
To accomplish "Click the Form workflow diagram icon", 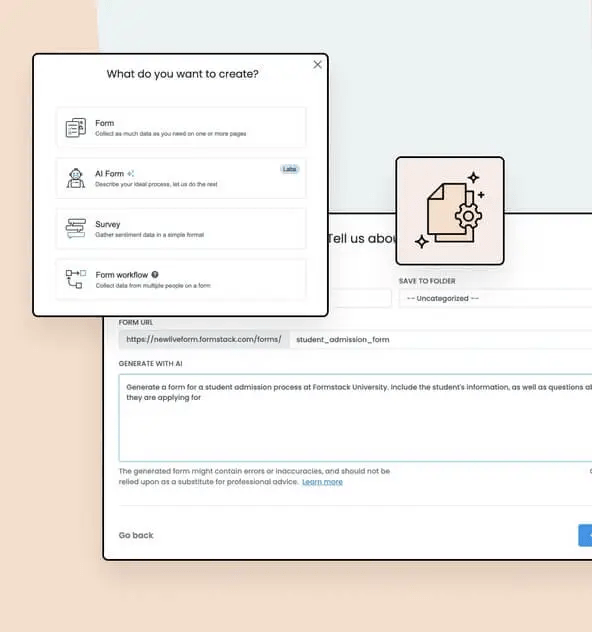I will 76,279.
